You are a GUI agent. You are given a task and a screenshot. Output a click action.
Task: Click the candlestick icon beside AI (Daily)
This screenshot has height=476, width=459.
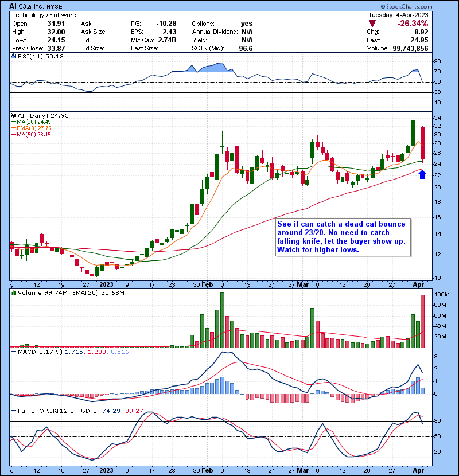13,116
